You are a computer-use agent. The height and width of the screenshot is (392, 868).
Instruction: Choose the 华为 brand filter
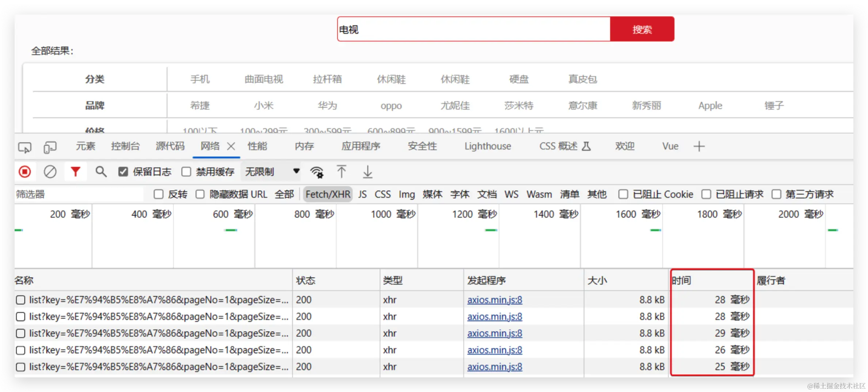click(x=327, y=105)
